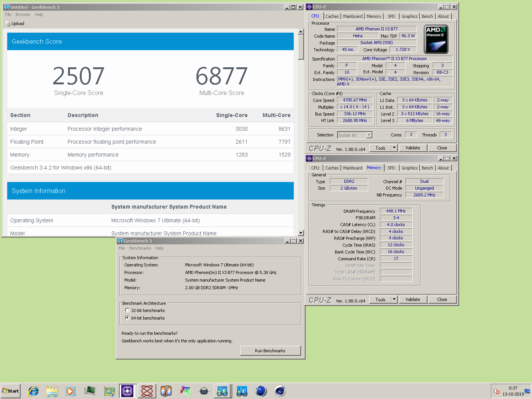Viewport: 532px width, 399px height.
Task: Open the Browser menu in Geekbench
Action: [23, 14]
